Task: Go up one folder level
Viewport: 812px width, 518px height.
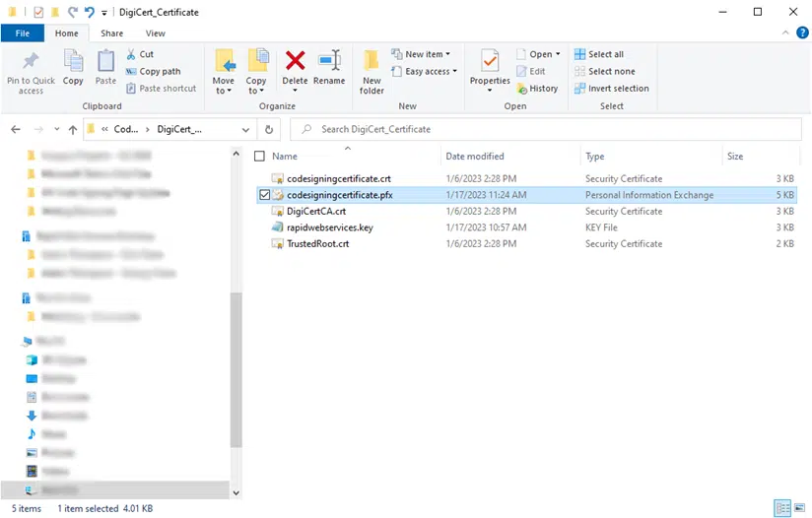Action: [73, 129]
